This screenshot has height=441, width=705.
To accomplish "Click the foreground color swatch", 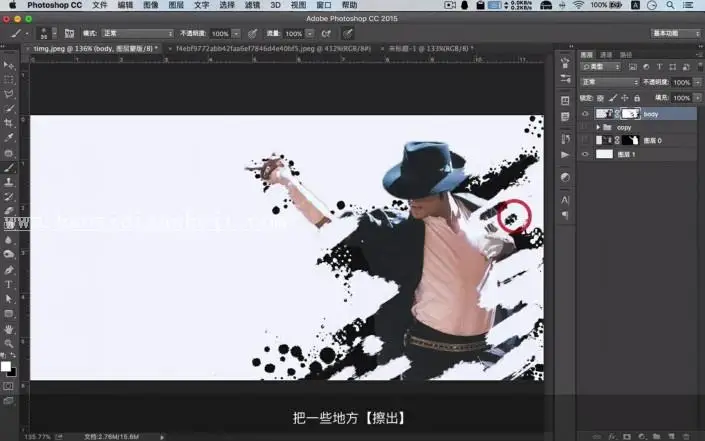I will [x=6, y=367].
